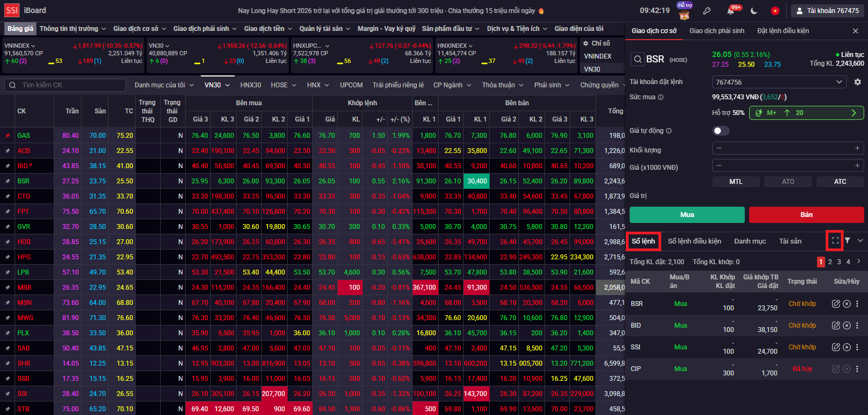868x415 pixels.
Task: Open the notifications bell with 99+ badge
Action: [731, 11]
